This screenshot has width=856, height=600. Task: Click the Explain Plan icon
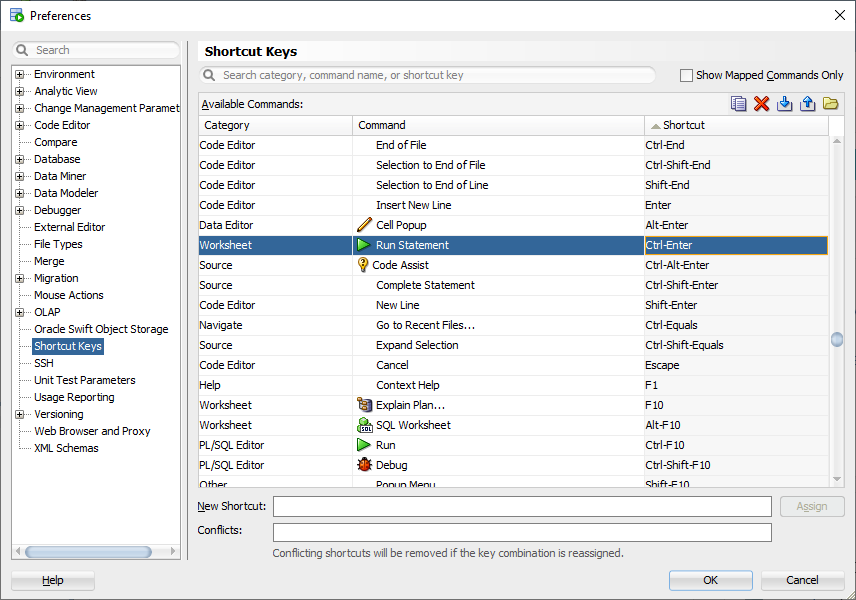pos(364,405)
